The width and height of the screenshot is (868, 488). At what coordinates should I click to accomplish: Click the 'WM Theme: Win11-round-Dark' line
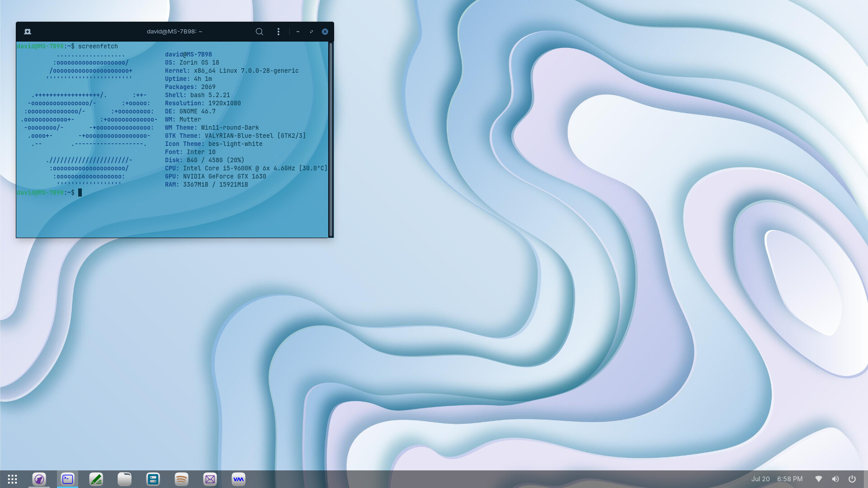tap(212, 128)
